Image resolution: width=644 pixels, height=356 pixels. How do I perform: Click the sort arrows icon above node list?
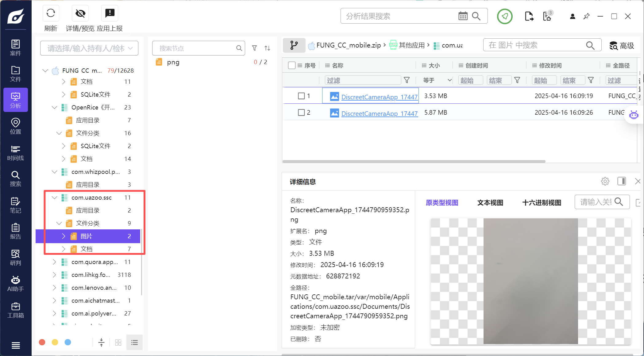[x=267, y=48]
